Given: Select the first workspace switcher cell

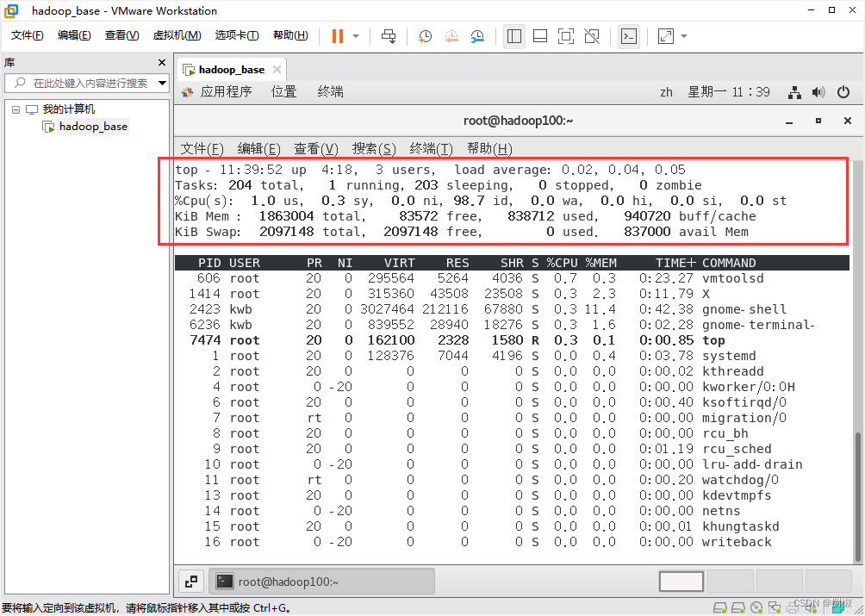Looking at the screenshot, I should [x=681, y=582].
